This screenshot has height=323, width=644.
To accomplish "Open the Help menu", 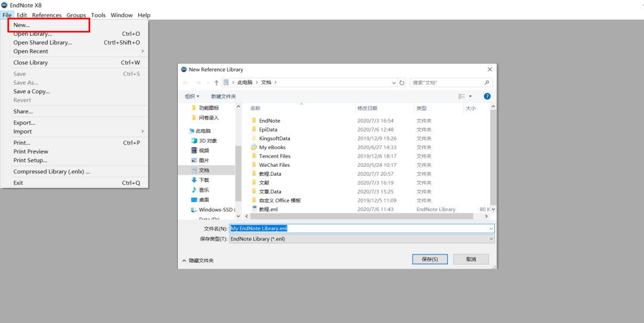I will 144,15.
